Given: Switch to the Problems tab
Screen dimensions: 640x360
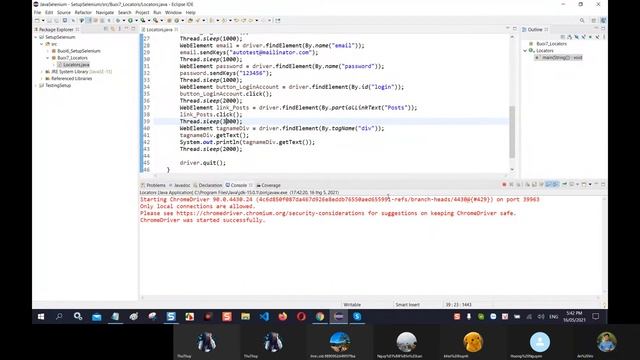Looking at the screenshot, I should click(x=153, y=185).
